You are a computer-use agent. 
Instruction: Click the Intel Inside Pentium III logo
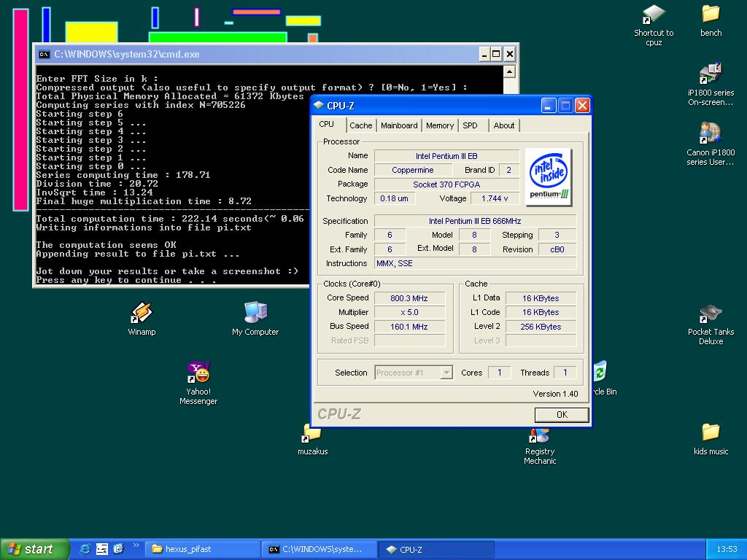[549, 176]
